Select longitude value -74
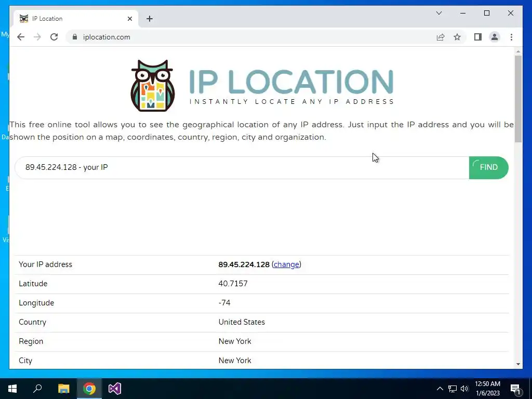This screenshot has height=399, width=532. 224,303
